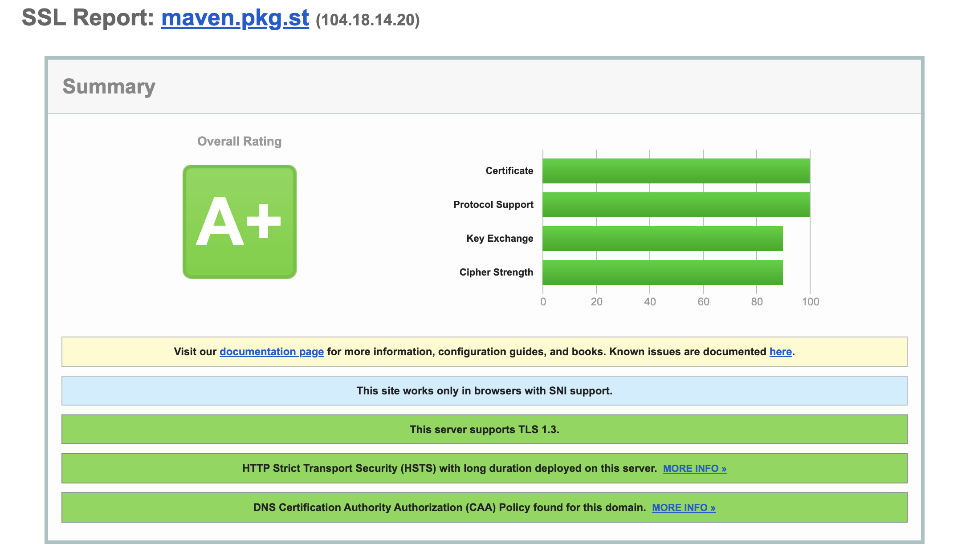Click the Summary section heading

(x=109, y=86)
